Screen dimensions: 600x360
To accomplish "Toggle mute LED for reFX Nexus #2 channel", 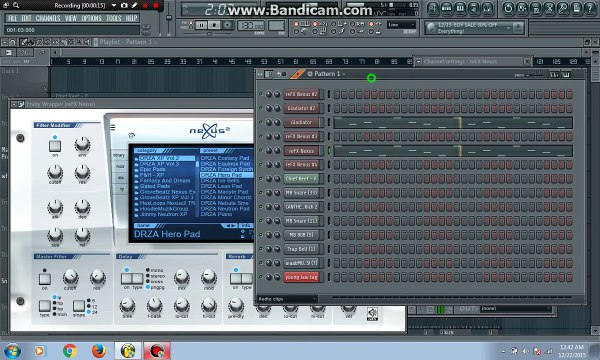I will coord(261,94).
